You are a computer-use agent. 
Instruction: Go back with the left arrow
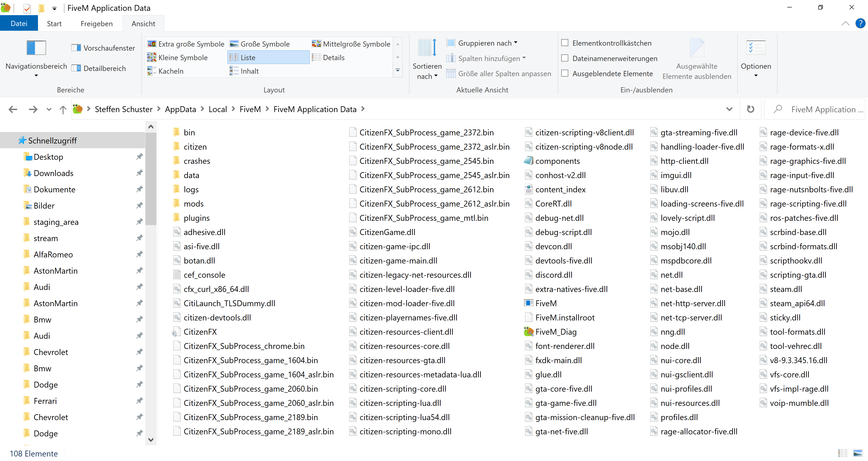pos(13,109)
